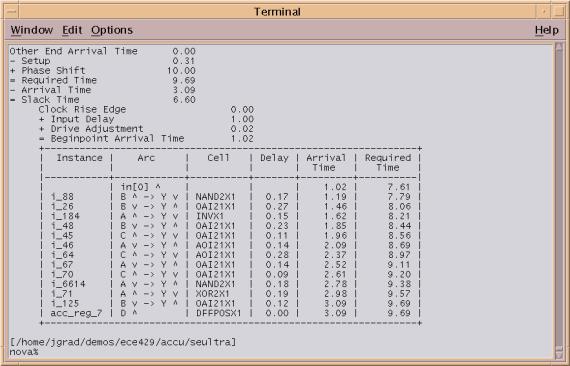Image resolution: width=570 pixels, height=366 pixels.
Task: Click instance i_6614 in the table
Action: 68,284
